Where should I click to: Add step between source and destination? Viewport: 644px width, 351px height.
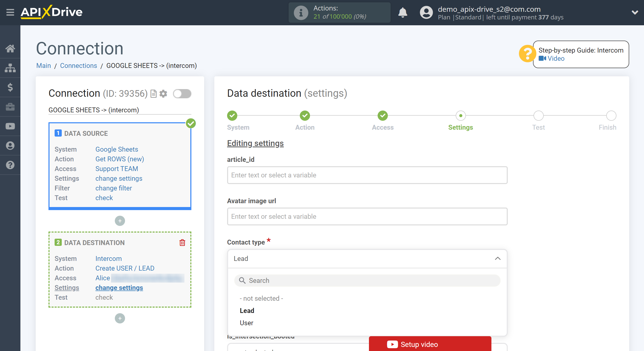pos(120,221)
